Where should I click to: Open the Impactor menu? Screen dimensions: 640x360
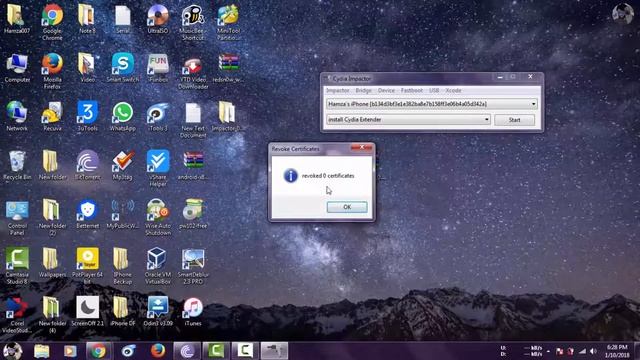click(338, 90)
